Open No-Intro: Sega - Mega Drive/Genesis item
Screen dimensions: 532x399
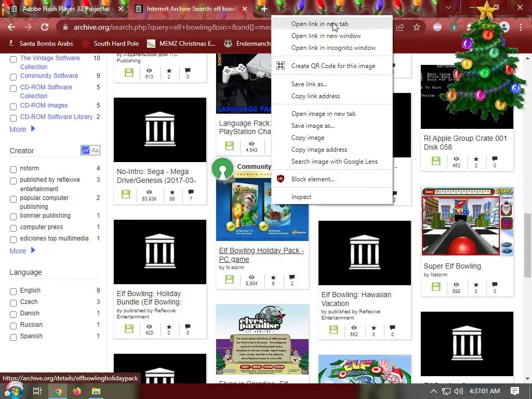[x=156, y=176]
